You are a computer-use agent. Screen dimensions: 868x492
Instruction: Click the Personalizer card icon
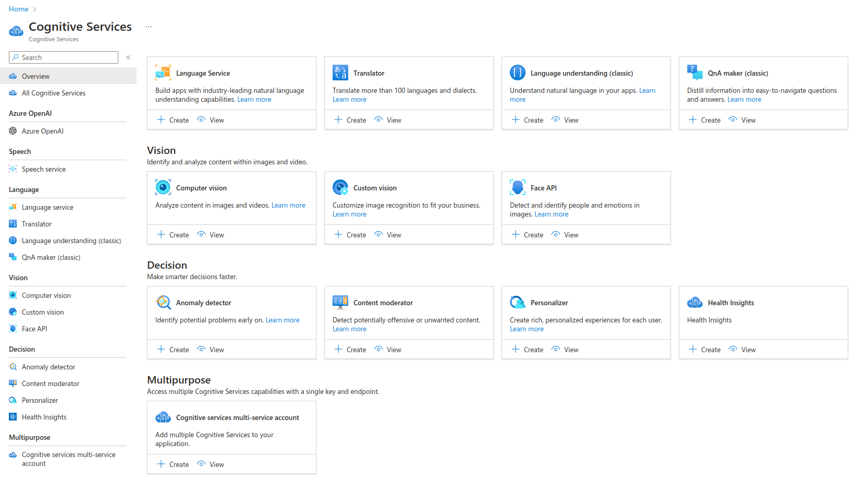click(x=518, y=303)
